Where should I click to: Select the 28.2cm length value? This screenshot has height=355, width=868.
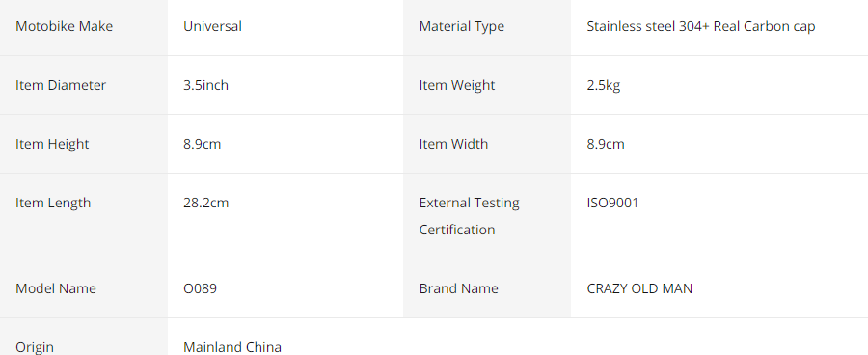point(206,203)
